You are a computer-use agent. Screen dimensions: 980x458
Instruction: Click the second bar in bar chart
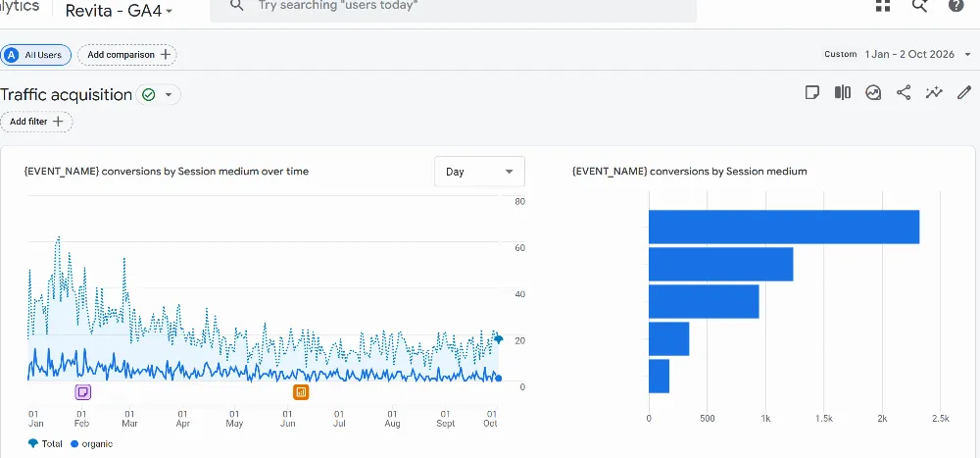pos(720,264)
